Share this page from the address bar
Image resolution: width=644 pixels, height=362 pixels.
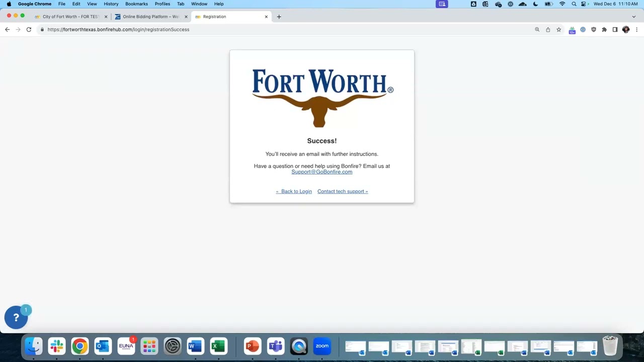click(548, 30)
